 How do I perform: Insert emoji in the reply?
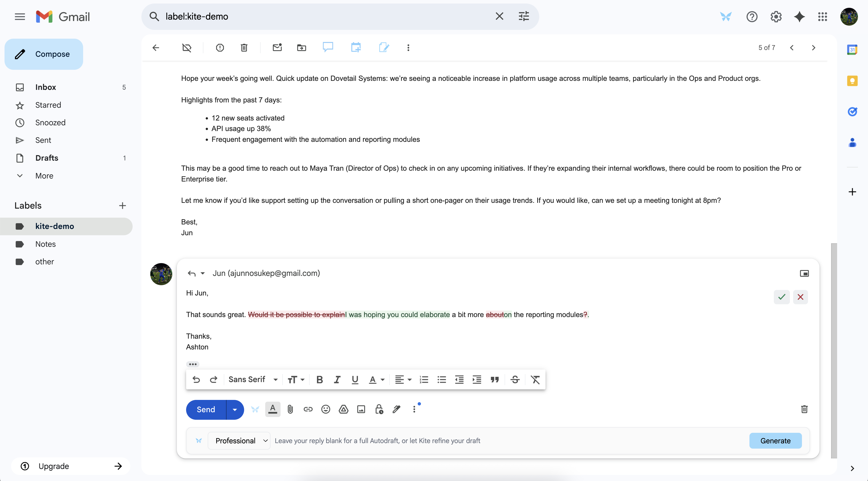(x=325, y=409)
